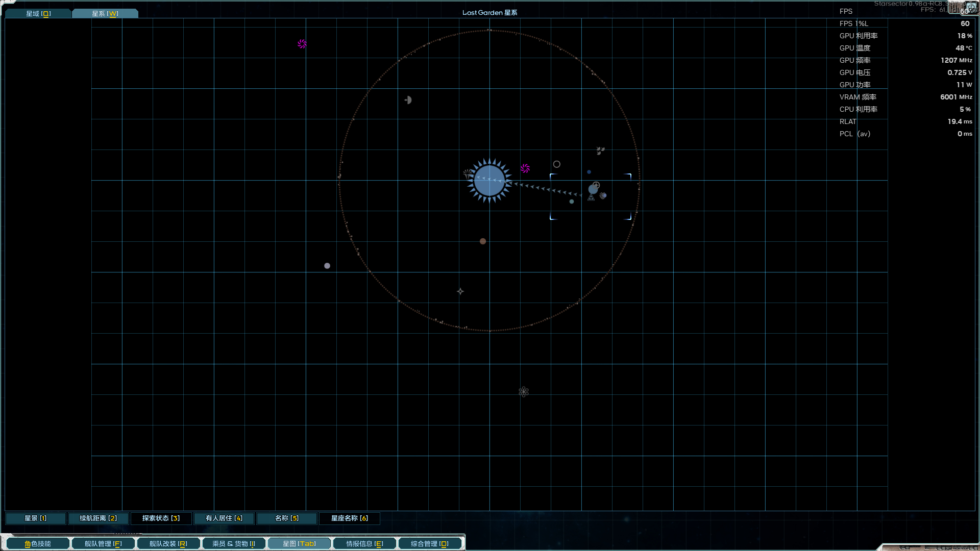Toggle the 续航距离 [2] range filter

(98, 518)
